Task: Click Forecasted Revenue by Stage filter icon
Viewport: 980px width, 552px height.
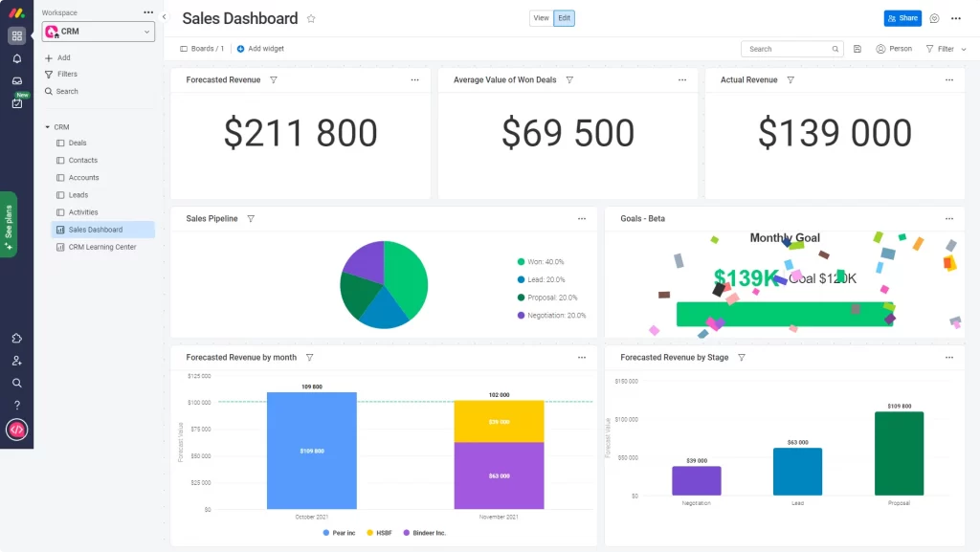Action: pyautogui.click(x=742, y=357)
